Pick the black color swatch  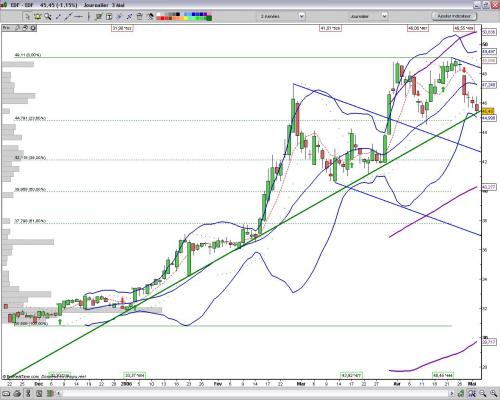point(178,14)
